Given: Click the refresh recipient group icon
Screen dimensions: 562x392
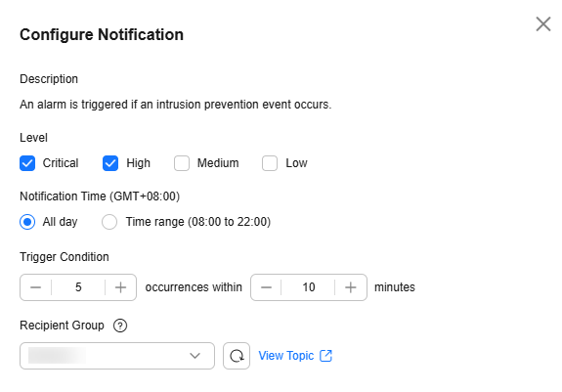Looking at the screenshot, I should click(x=237, y=356).
